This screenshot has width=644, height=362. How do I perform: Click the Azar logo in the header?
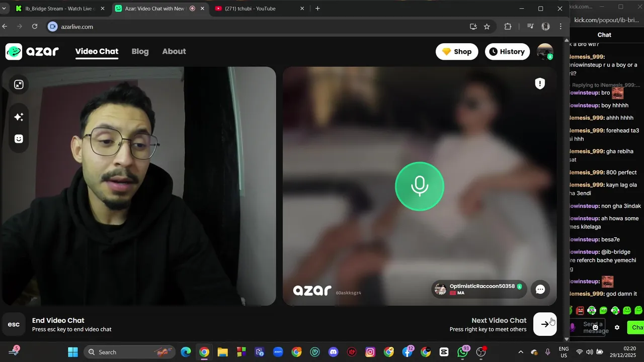[x=32, y=51]
